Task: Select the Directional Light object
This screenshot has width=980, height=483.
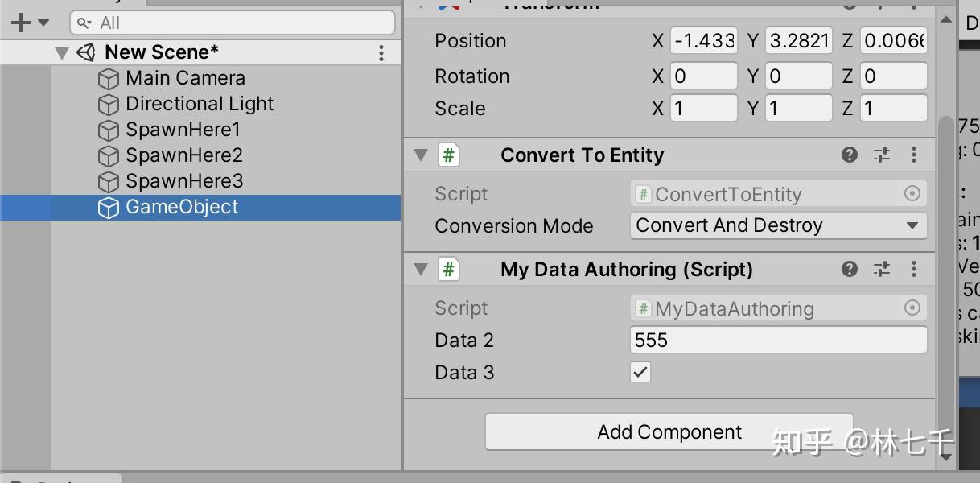Action: pos(198,104)
